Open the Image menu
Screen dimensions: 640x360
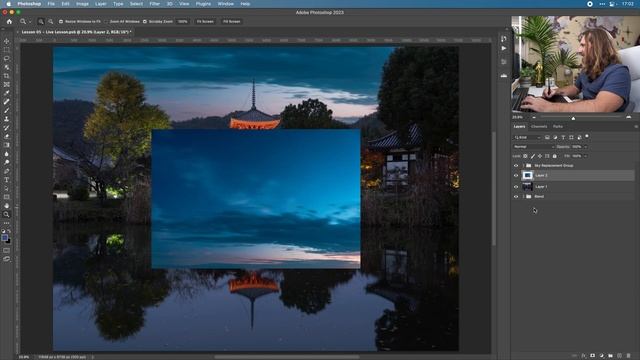[82, 4]
